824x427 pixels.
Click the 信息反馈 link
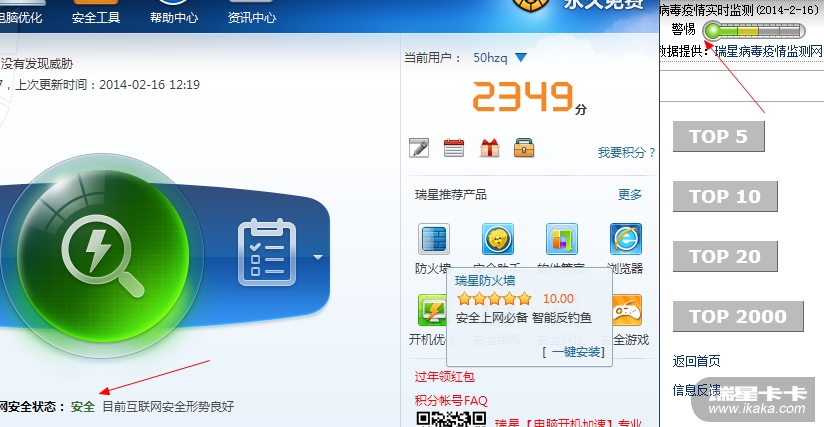(696, 390)
